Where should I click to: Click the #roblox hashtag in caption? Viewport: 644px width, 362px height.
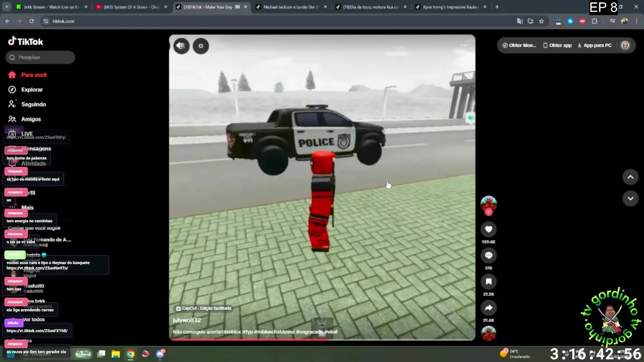[232, 332]
